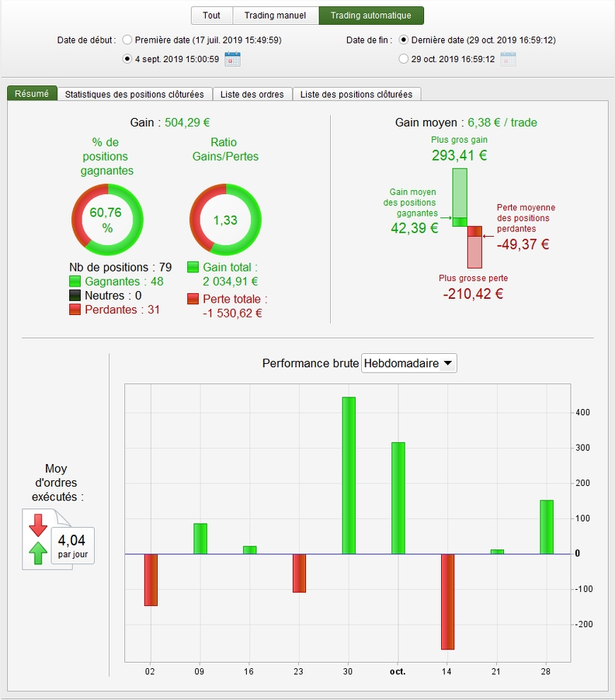This screenshot has width=615, height=700.
Task: Click the Plus grosse perte red bar
Action: coord(474,248)
